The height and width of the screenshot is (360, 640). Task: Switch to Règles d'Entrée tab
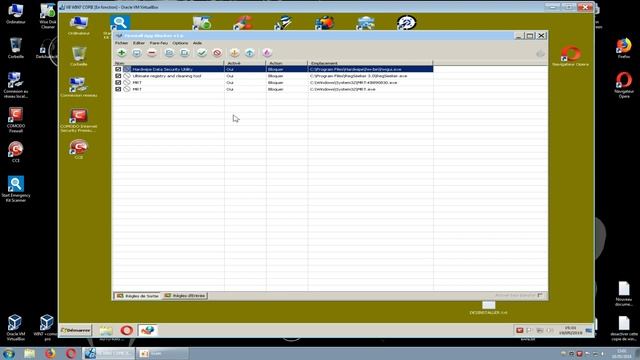click(185, 296)
